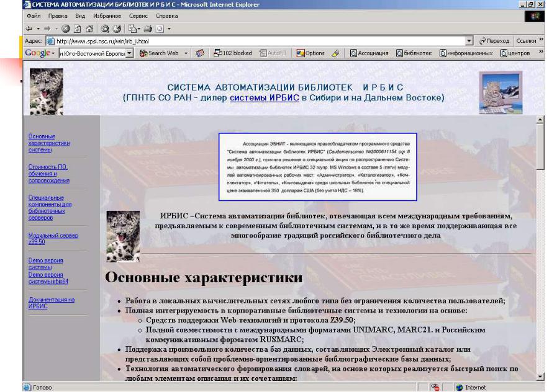This screenshot has width=557, height=392.
Task: Click the vertical scrollbar thumb
Action: click(x=540, y=147)
